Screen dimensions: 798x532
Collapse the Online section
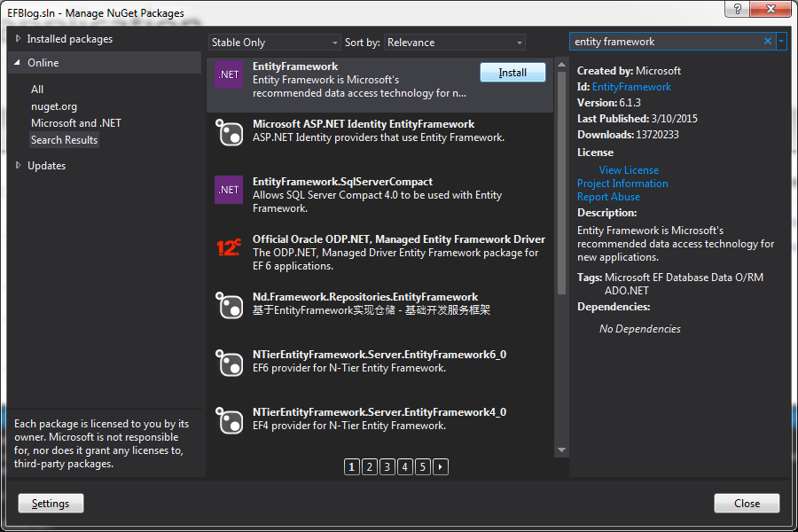(18, 63)
